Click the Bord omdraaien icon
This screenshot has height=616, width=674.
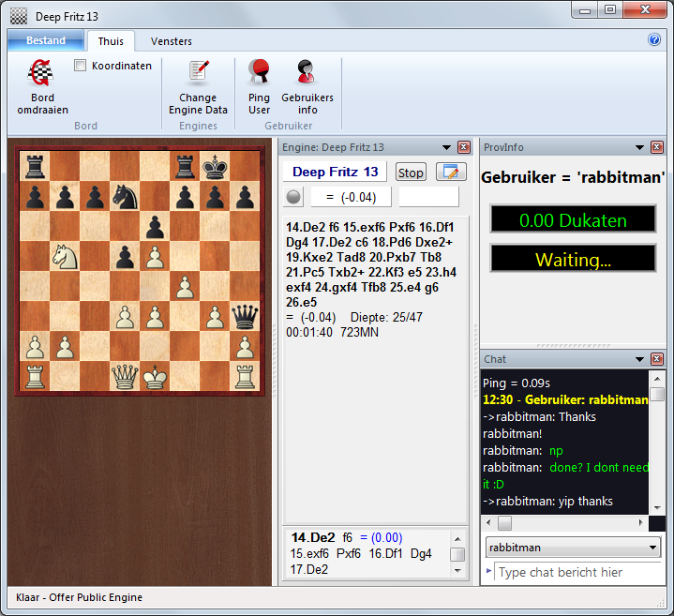tap(40, 73)
